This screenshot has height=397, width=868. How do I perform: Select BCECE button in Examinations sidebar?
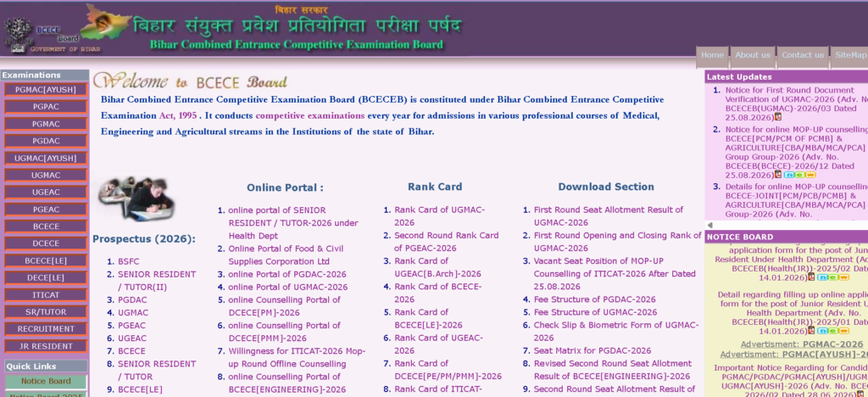click(46, 226)
